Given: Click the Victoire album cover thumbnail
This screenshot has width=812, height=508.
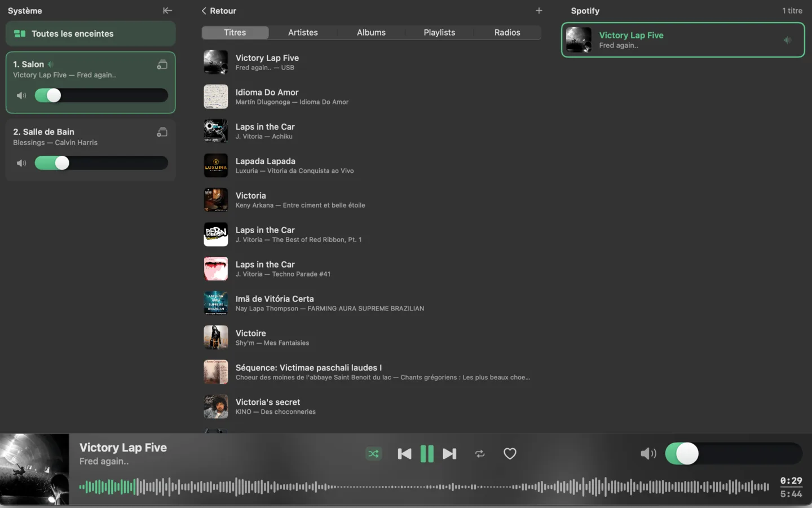Looking at the screenshot, I should tap(215, 338).
